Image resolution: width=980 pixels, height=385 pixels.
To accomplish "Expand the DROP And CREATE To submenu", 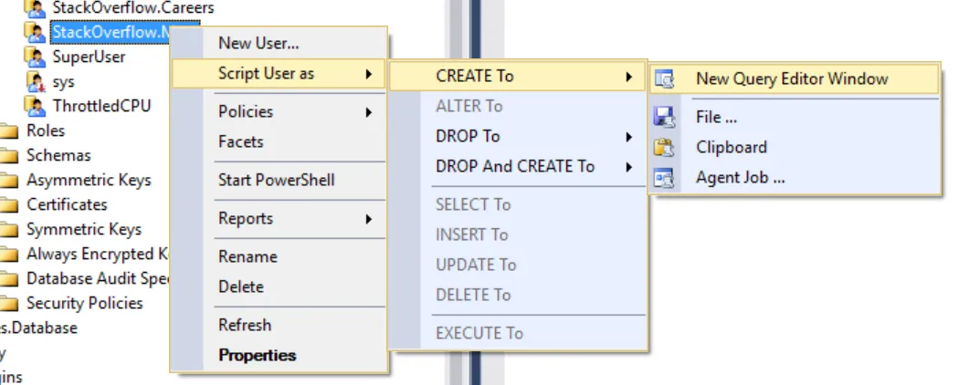I will (x=516, y=167).
